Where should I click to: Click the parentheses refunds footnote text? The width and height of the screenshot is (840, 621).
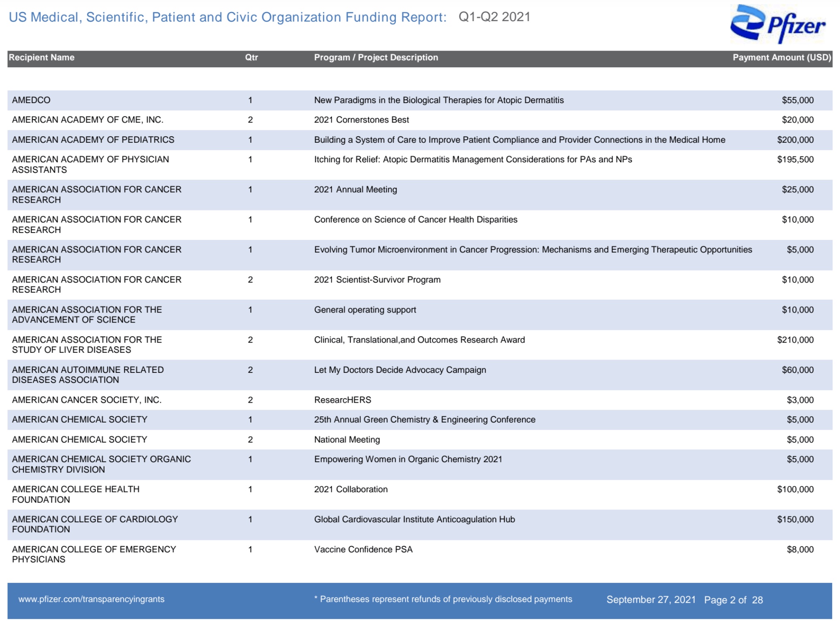tap(443, 599)
